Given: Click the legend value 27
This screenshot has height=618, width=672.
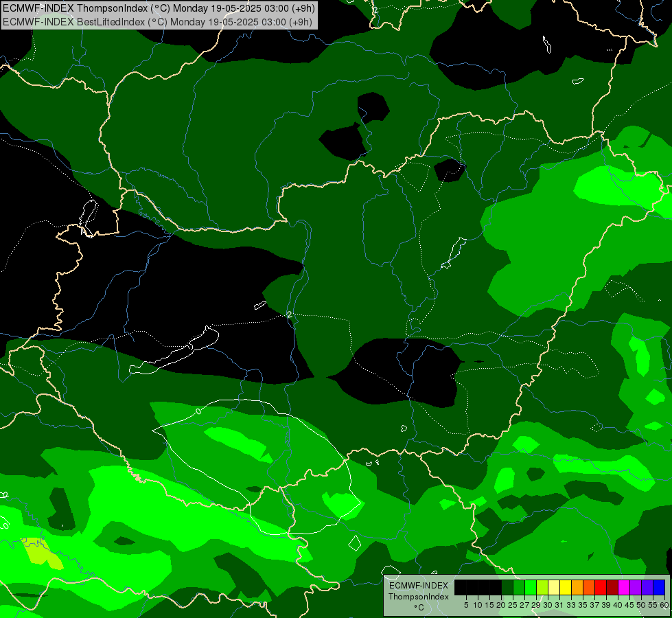Looking at the screenshot, I should click(x=524, y=605).
